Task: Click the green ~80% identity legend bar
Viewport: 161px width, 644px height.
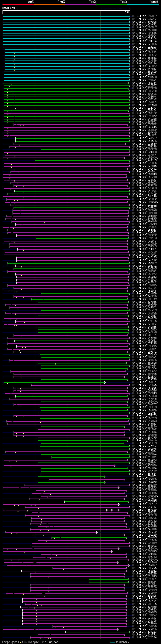Action: [112, 5]
